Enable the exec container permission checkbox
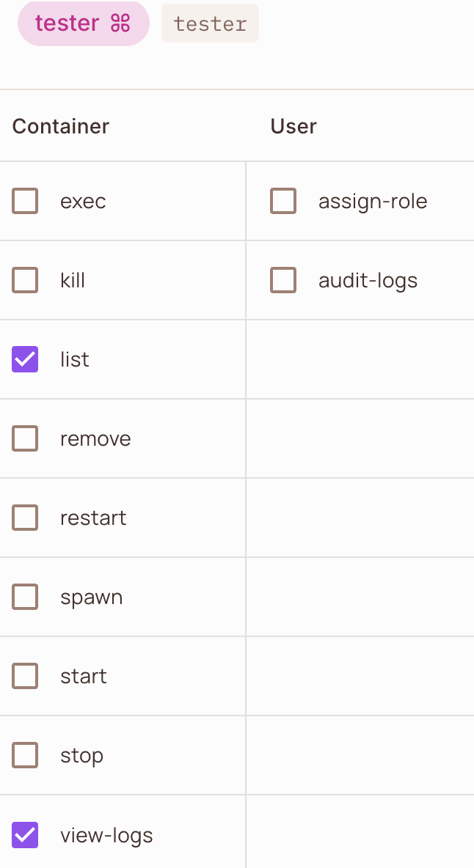The width and height of the screenshot is (474, 868). click(25, 200)
